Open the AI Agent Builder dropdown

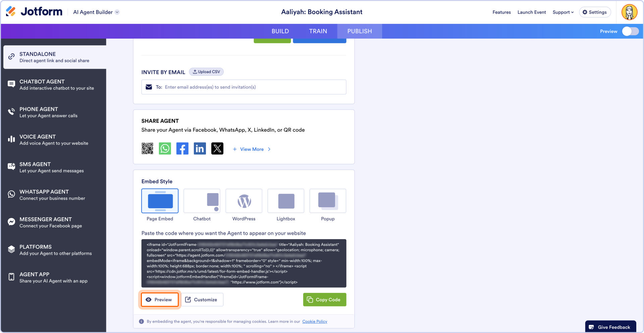coord(96,12)
